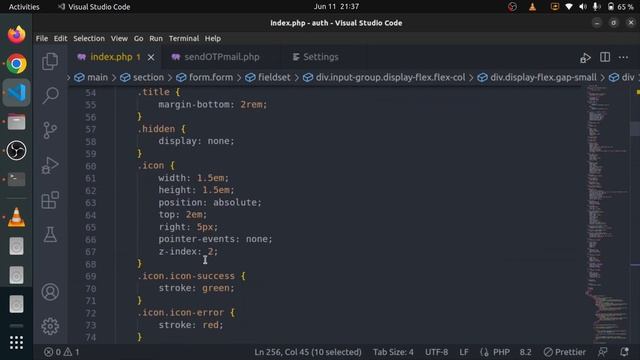Screen dimensions: 640x360
Task: Open the feedback icon in status bar
Action: pos(602,352)
